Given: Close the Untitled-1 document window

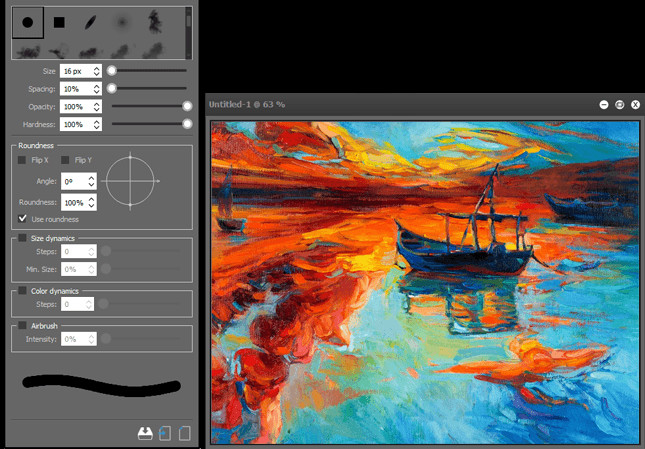Looking at the screenshot, I should [636, 104].
